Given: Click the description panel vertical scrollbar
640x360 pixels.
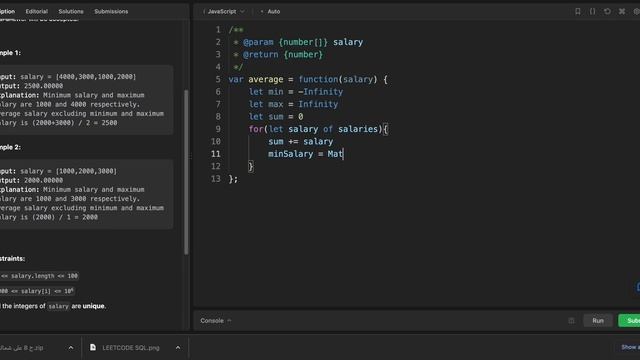Looking at the screenshot, I should point(187,171).
